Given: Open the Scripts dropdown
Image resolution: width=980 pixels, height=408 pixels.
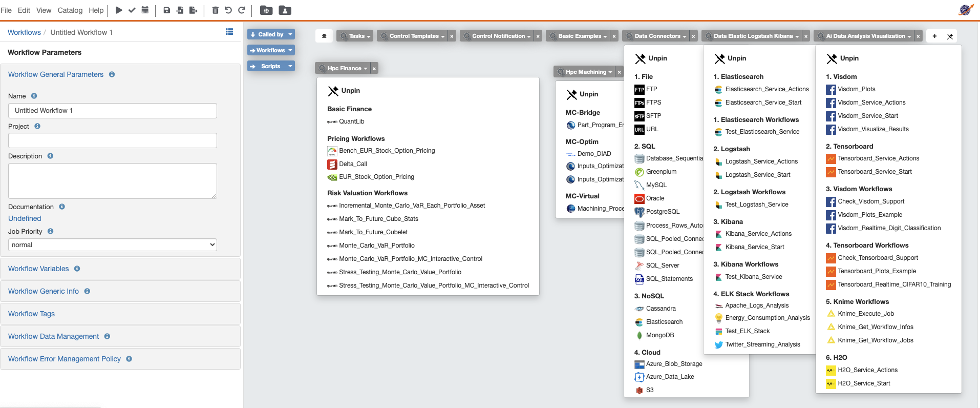Looking at the screenshot, I should (271, 66).
